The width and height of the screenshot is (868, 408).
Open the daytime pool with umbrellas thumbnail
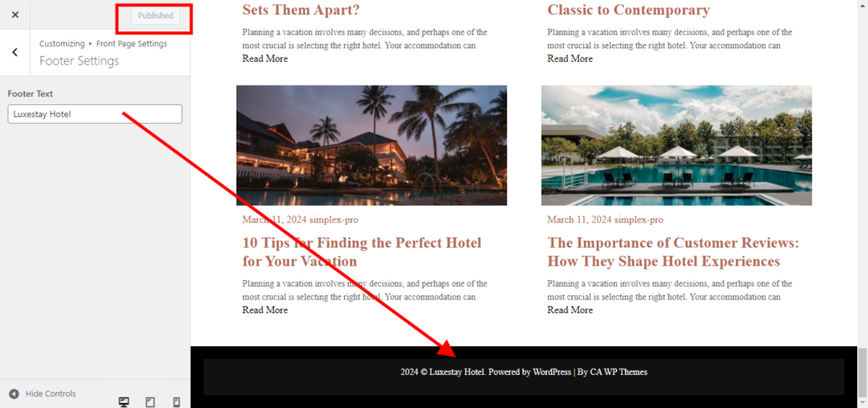tap(676, 145)
